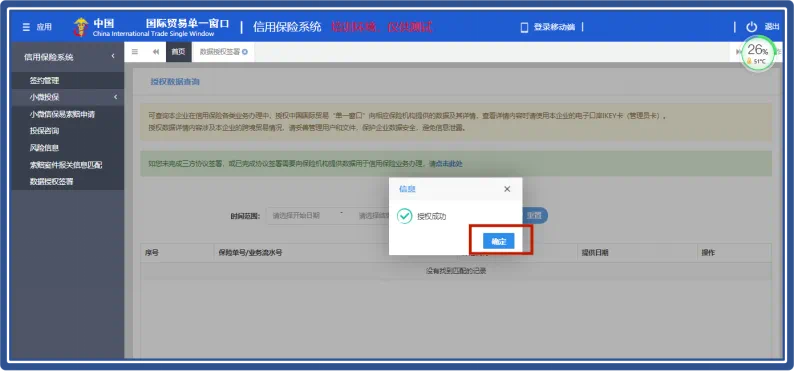Open 风险信息 in the sidebar
794x371 pixels.
[x=67, y=148]
